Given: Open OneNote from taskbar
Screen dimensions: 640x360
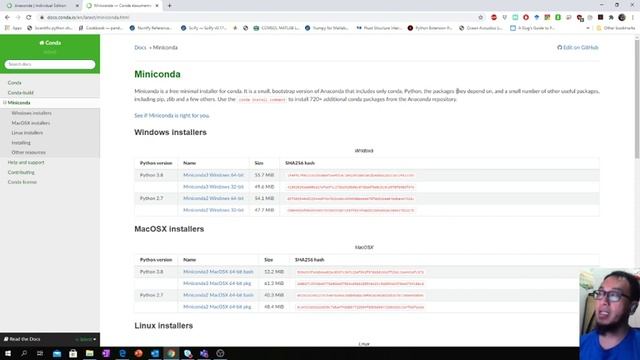Looking at the screenshot, I should [106, 353].
